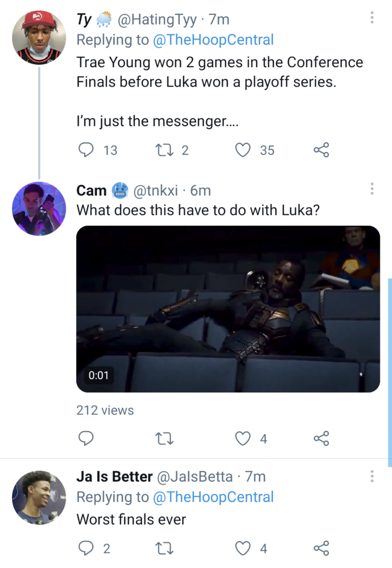Play the 0:01 video in Cam's tweet
Viewport: 392px width, 568px height.
pos(228,309)
